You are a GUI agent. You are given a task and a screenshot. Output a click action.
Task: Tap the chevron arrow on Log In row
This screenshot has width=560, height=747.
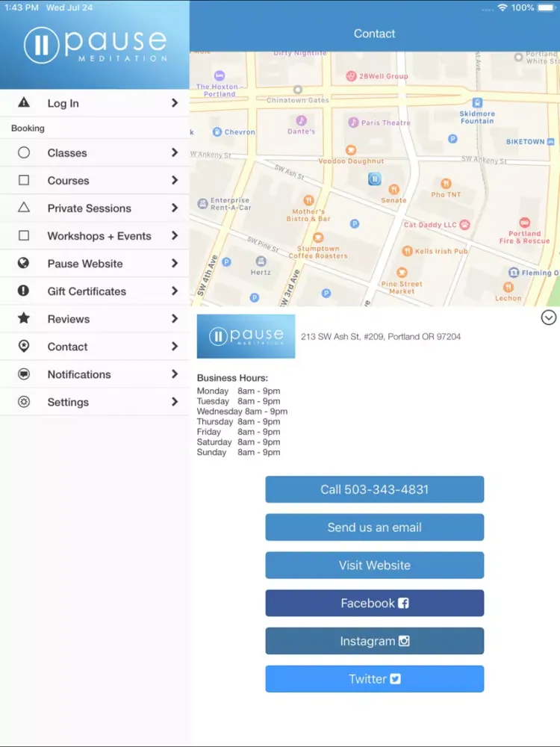click(175, 103)
